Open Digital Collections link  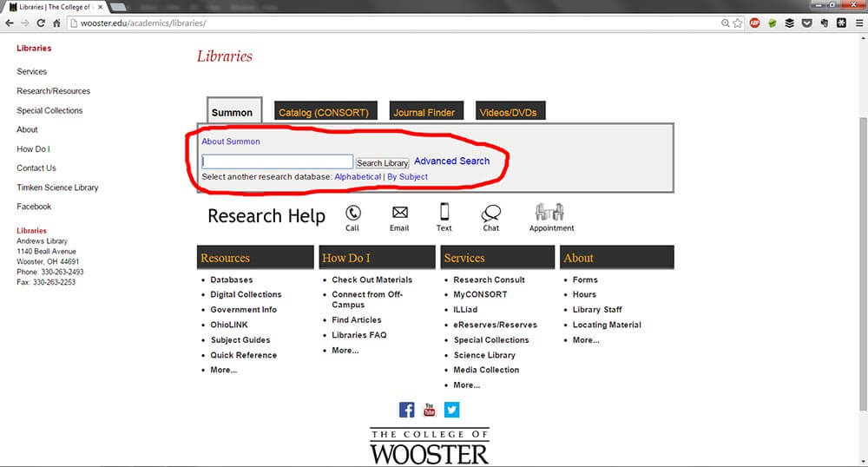tap(246, 295)
